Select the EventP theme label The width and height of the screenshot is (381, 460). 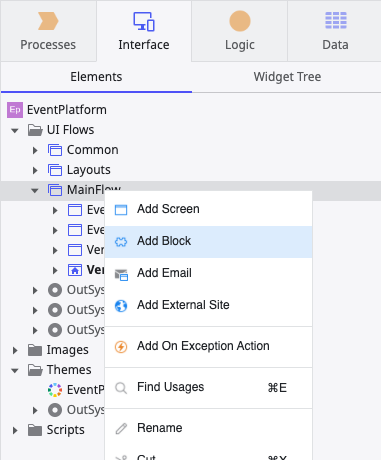pyautogui.click(x=86, y=390)
